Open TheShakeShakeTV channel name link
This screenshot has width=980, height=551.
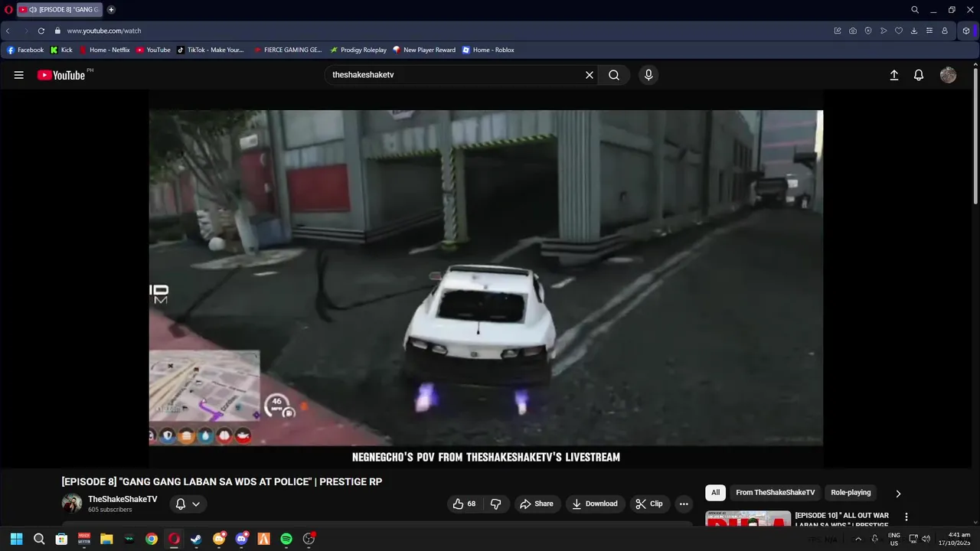[x=122, y=499]
